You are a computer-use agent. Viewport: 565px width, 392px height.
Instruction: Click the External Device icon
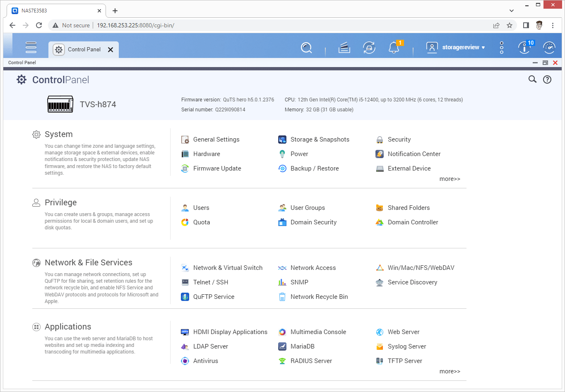380,168
